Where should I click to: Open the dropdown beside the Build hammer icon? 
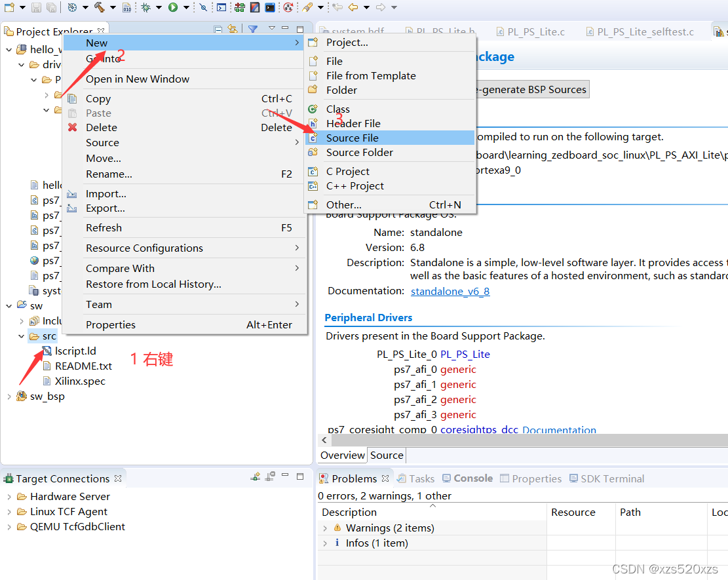tap(112, 7)
